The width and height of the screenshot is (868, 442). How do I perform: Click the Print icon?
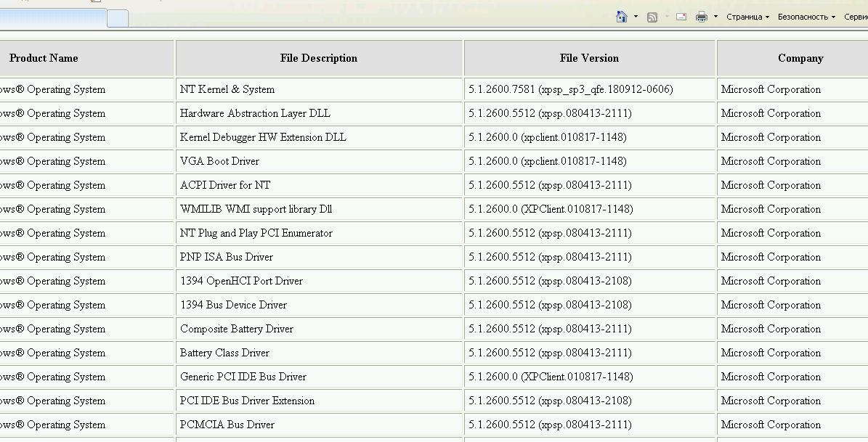click(x=702, y=17)
